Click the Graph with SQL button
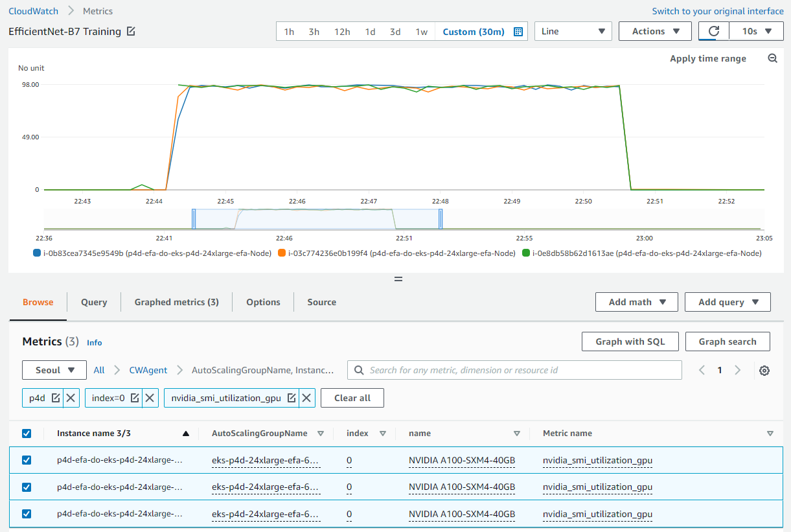 630,341
